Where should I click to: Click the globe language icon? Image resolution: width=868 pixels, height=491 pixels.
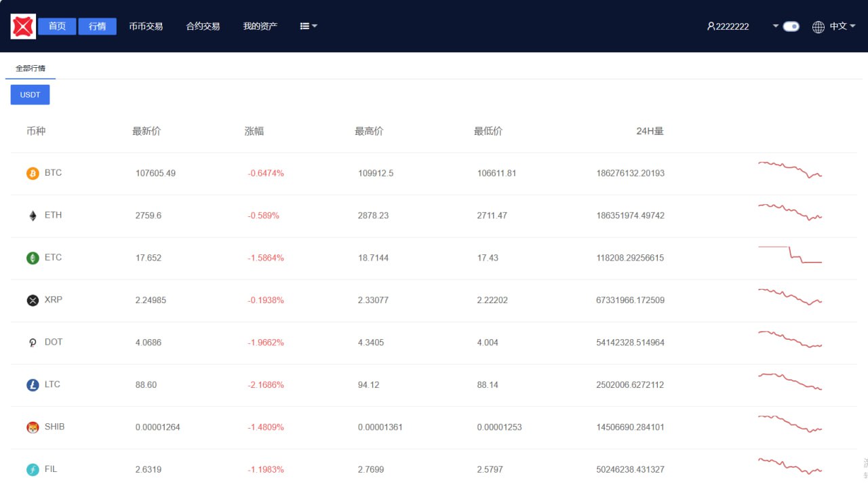pyautogui.click(x=818, y=26)
